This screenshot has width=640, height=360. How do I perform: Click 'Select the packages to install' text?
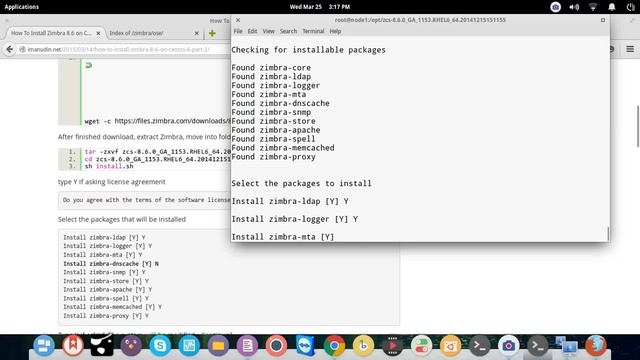301,183
